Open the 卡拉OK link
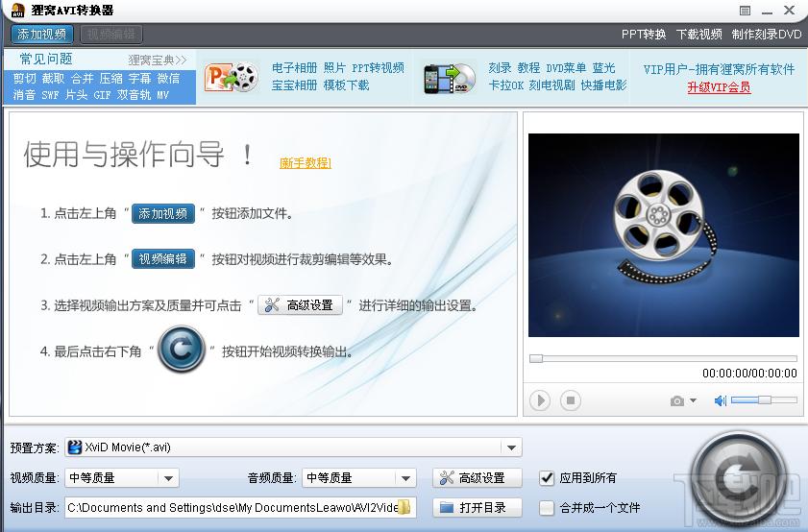The width and height of the screenshot is (808, 532). click(505, 85)
